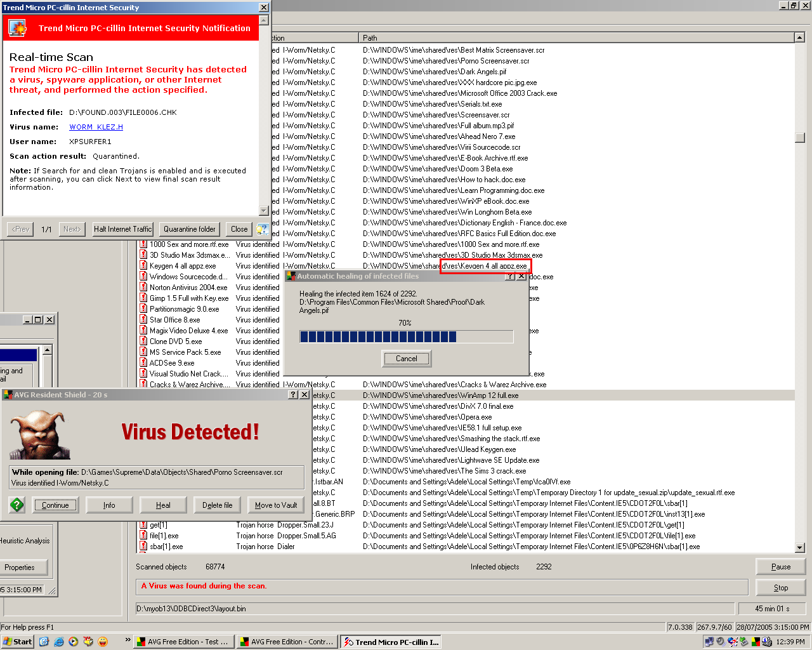This screenshot has height=650, width=812.
Task: Click the infected file icon for Norton Antivirus 2004.exe
Action: click(x=143, y=288)
